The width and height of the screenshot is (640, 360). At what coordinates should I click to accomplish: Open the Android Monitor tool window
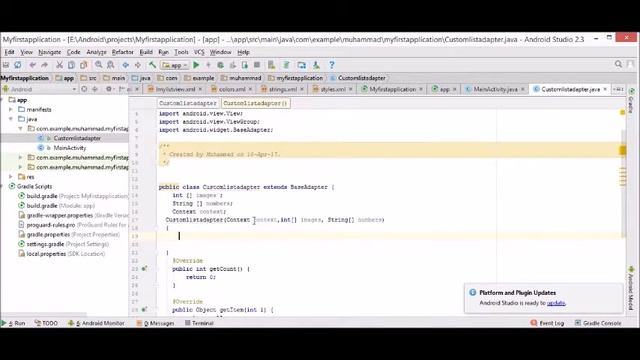[x=96, y=323]
